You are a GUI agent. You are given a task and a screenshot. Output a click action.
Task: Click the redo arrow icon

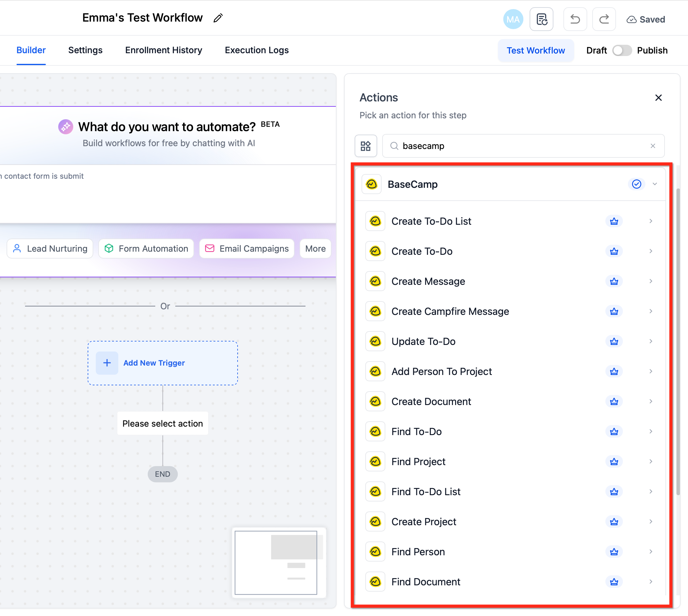tap(604, 19)
